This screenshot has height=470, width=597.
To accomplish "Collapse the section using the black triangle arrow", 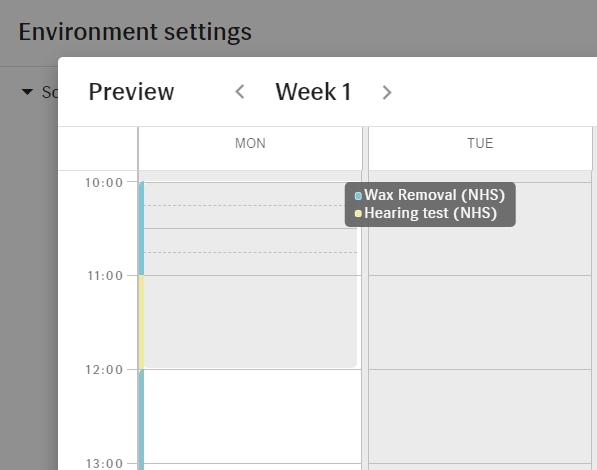I will point(27,92).
